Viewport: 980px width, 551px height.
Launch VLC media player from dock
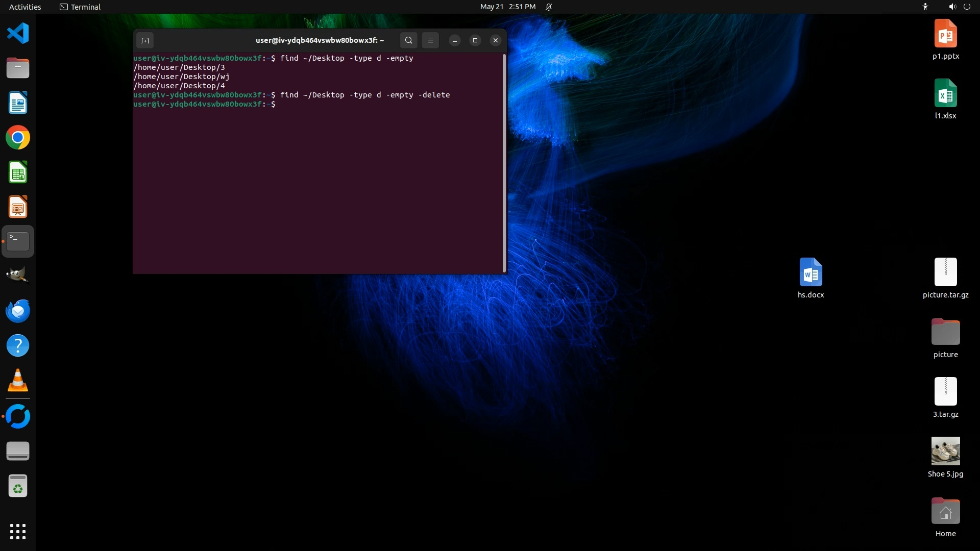click(18, 381)
